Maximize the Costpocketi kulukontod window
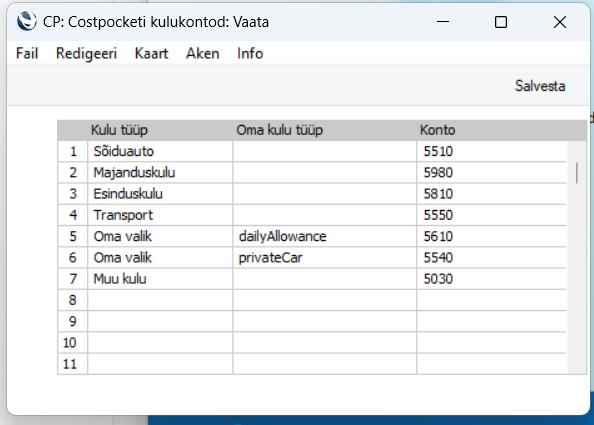594x425 pixels. pyautogui.click(x=501, y=22)
